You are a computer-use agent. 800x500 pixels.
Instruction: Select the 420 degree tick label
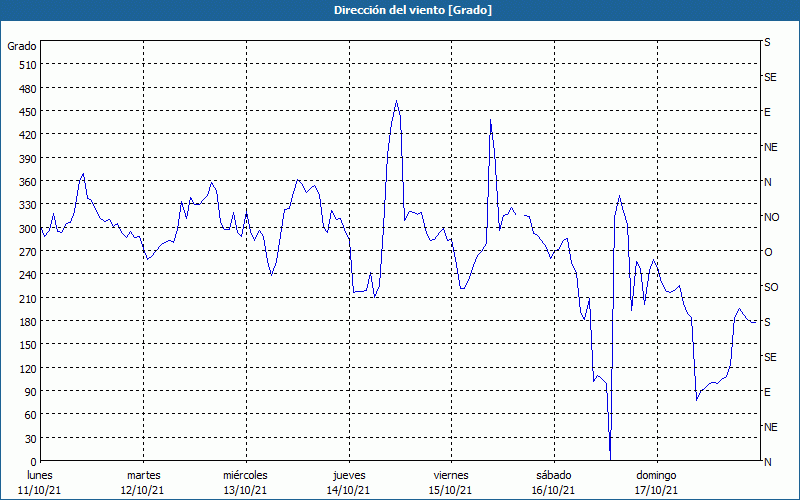[28, 135]
